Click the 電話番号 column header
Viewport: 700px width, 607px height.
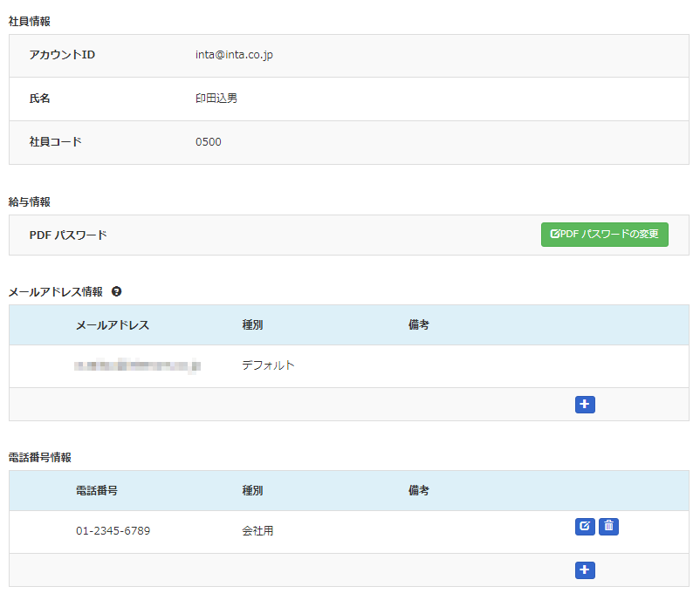coord(97,491)
